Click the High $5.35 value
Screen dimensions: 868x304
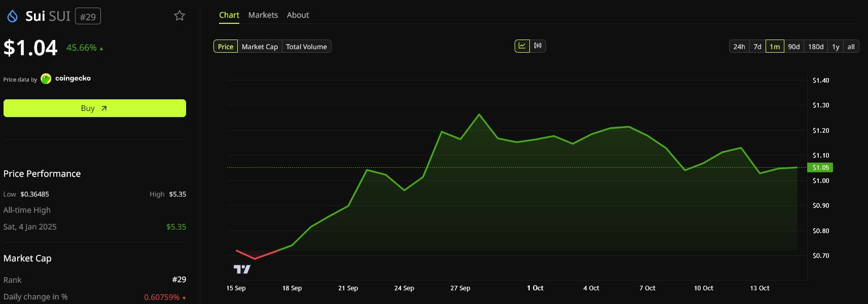click(x=177, y=195)
